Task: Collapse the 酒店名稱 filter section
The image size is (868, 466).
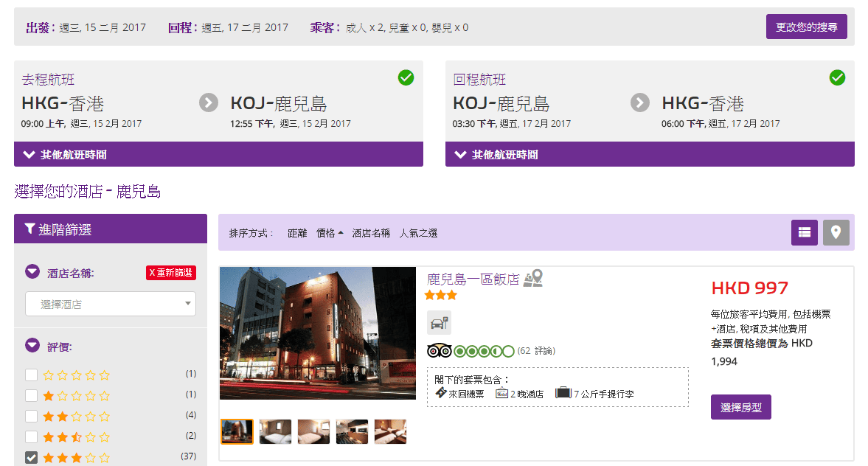Action: [32, 272]
